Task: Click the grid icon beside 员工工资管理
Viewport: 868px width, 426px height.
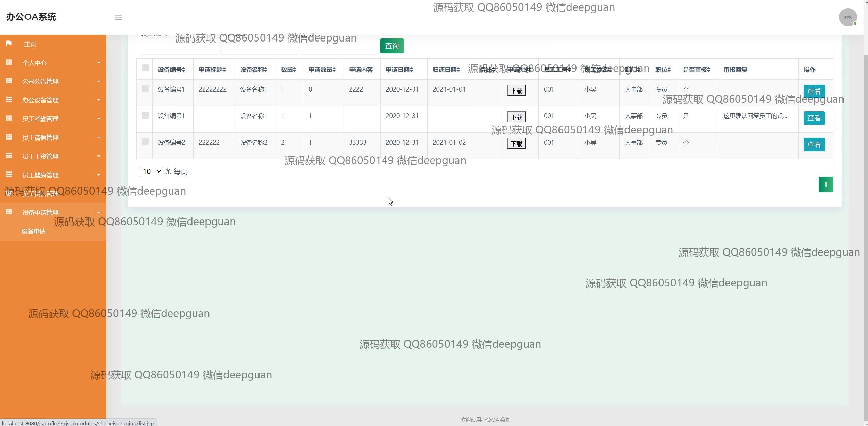Action: 9,156
